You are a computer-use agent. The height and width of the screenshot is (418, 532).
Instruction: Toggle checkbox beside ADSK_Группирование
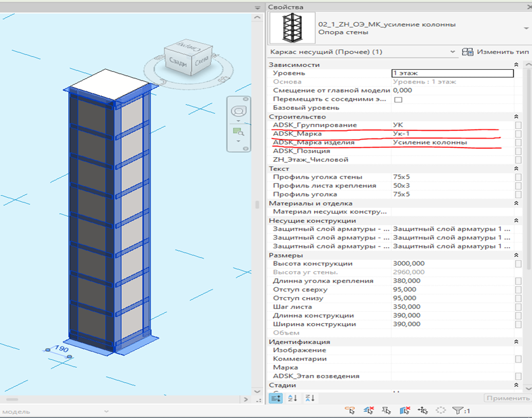(x=518, y=125)
